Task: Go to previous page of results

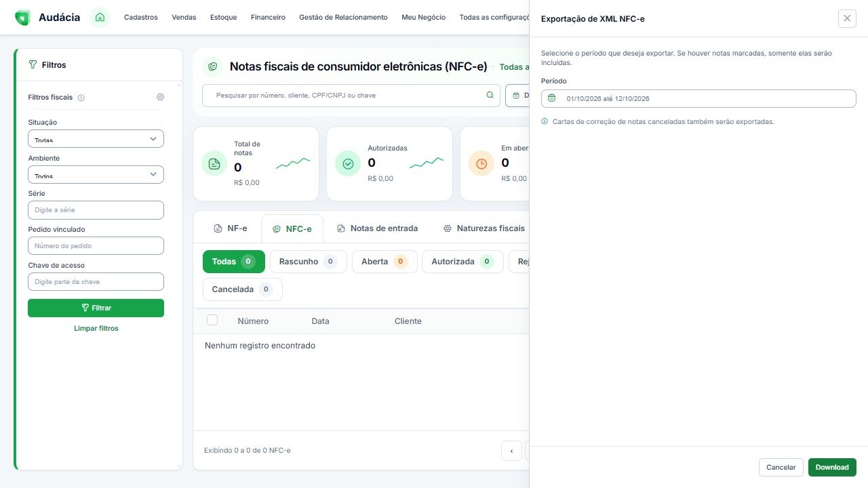Action: (511, 451)
